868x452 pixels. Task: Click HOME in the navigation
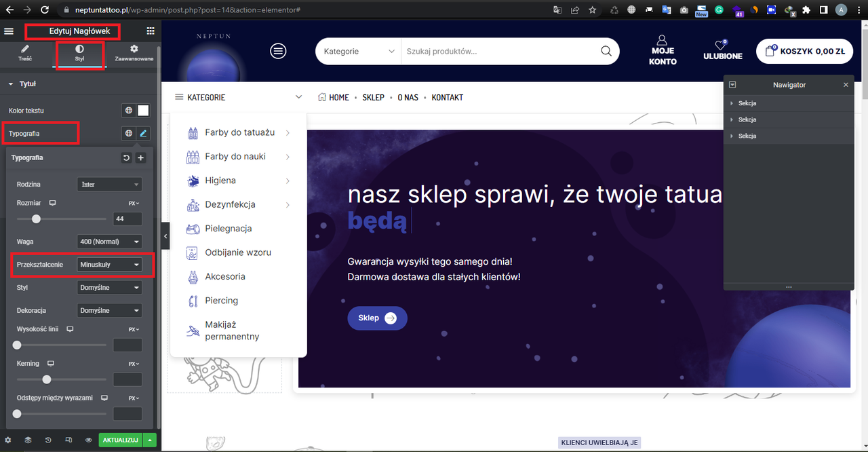tap(334, 98)
